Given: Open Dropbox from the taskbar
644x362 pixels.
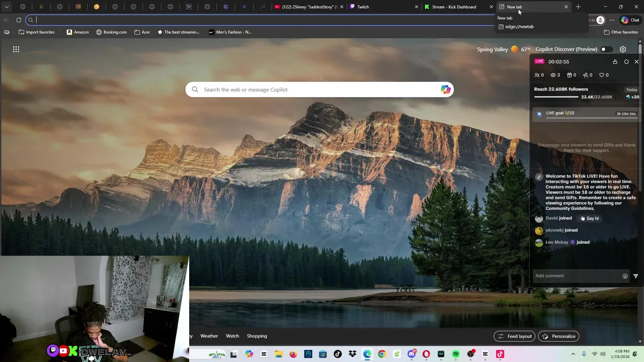Looking at the screenshot, I should (352, 354).
